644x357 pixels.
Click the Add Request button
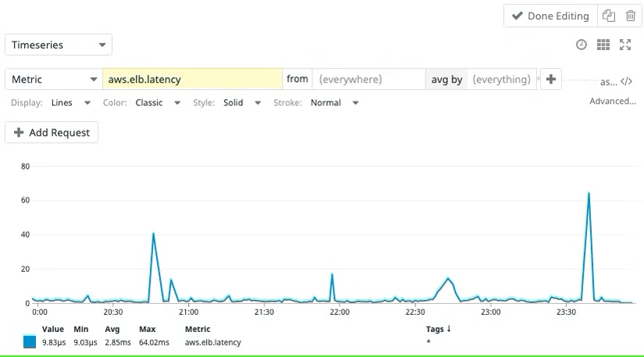[52, 133]
